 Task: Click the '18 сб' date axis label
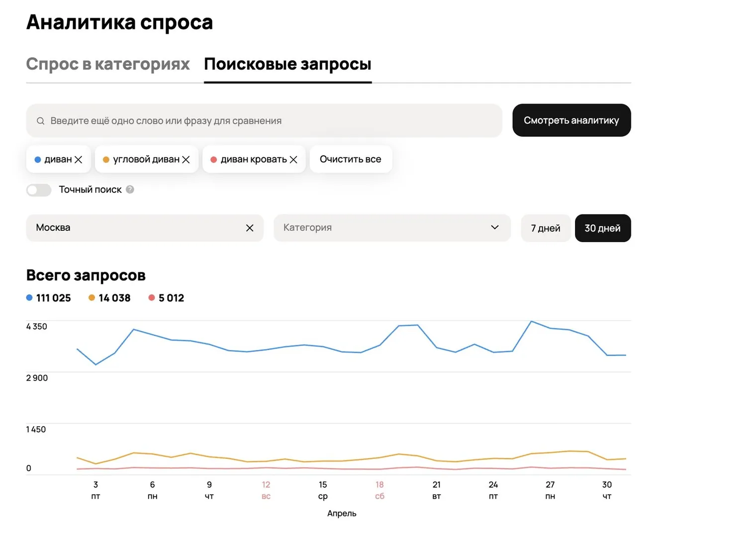click(379, 490)
